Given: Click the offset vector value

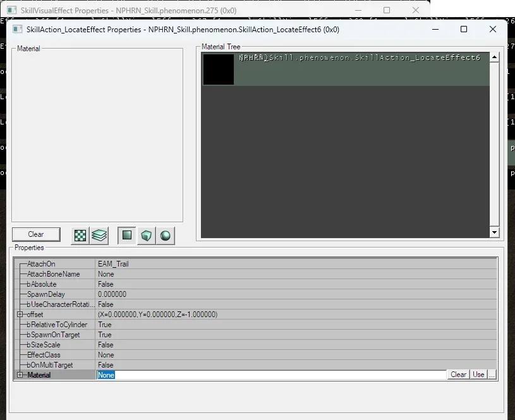Looking at the screenshot, I should 157,315.
